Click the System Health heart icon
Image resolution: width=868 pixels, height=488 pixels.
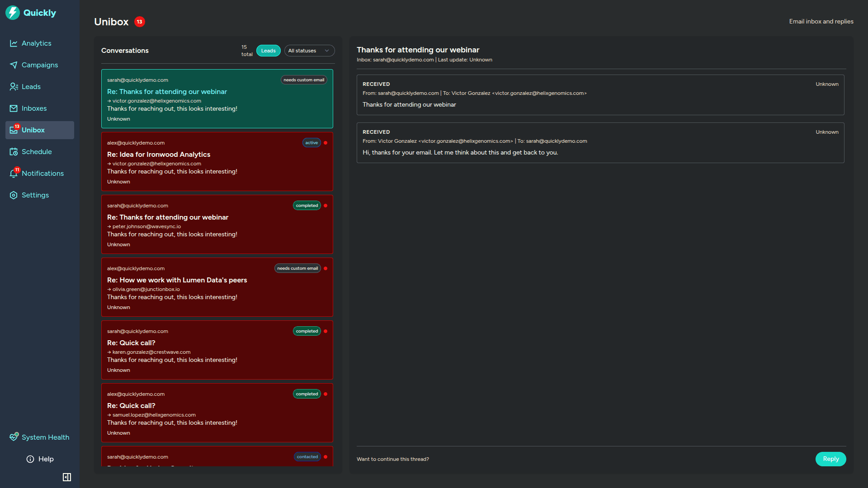click(14, 437)
